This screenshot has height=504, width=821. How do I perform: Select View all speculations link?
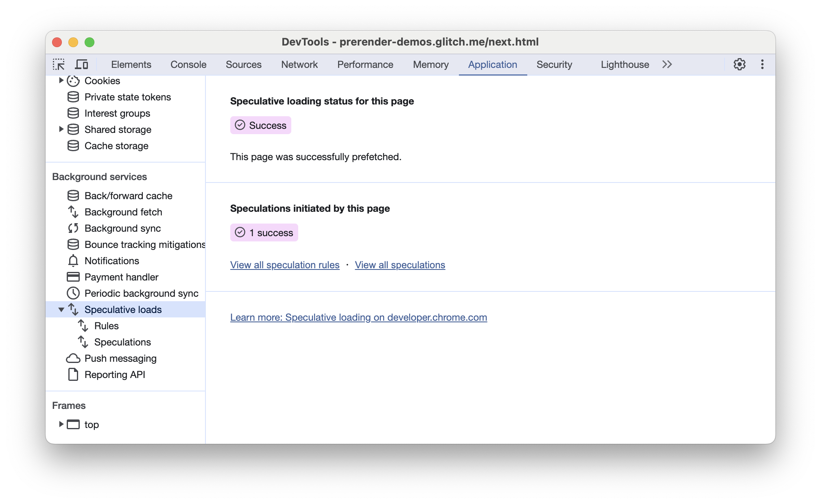(400, 265)
